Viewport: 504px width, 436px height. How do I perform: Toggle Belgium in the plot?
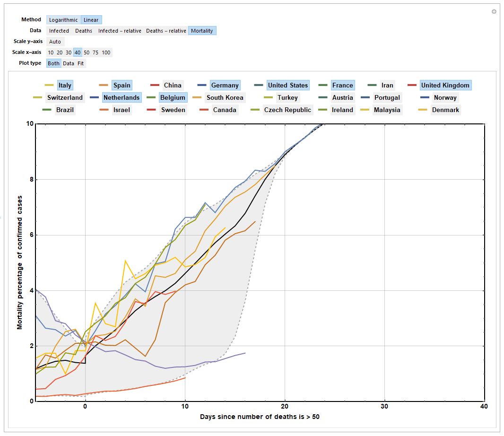tap(173, 98)
